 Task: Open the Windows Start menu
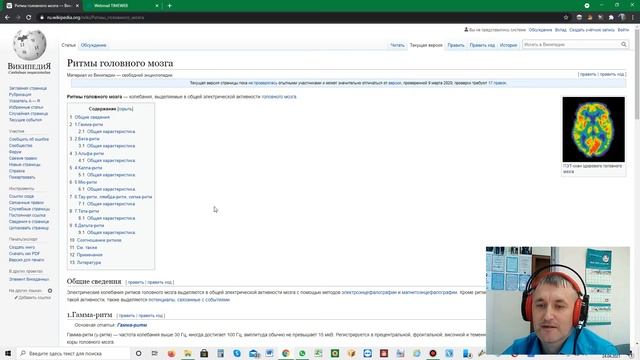8,353
